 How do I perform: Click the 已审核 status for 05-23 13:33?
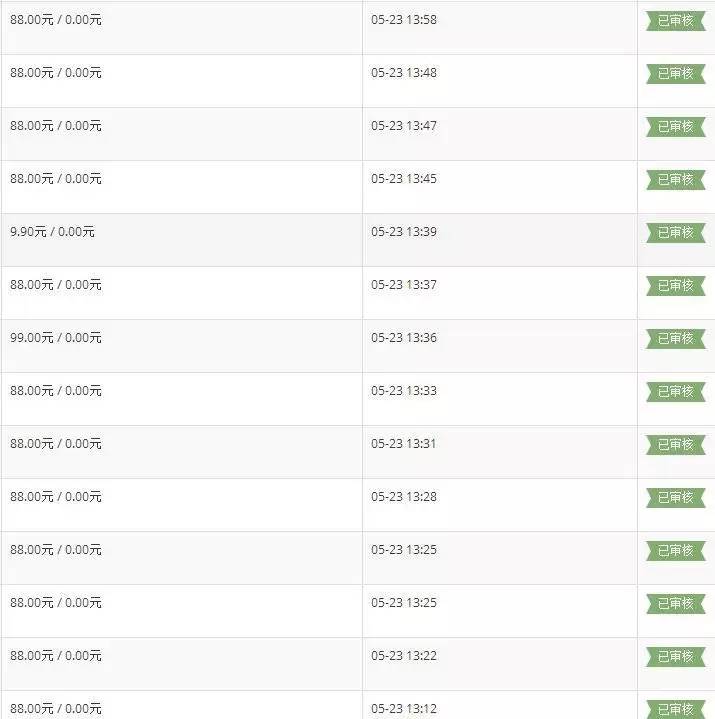pos(675,392)
